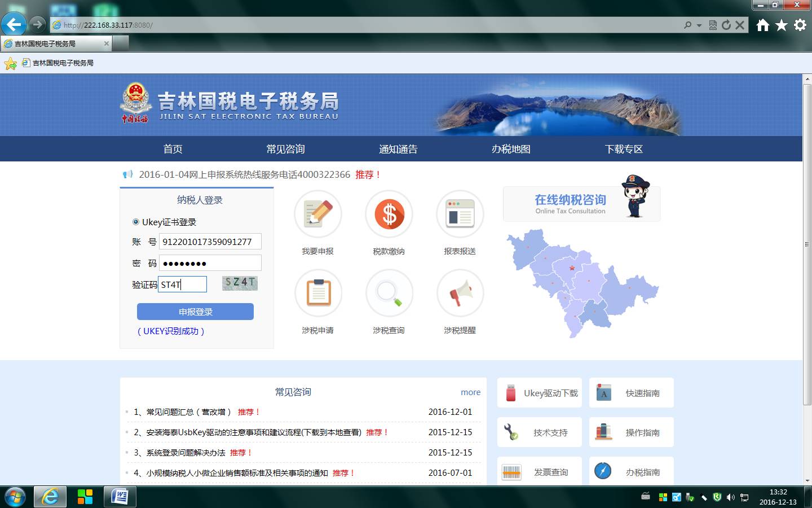
Task: Click the 办税指南 compass icon
Action: (603, 471)
